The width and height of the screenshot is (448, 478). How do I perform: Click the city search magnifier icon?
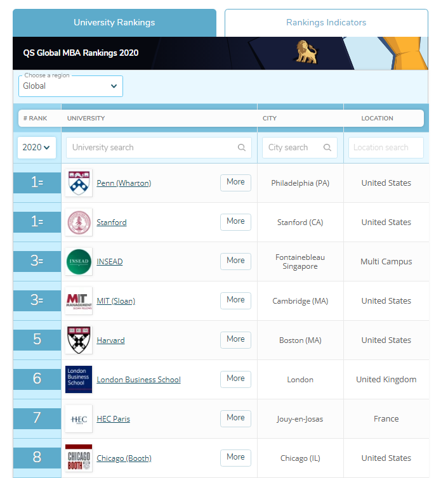coord(327,148)
